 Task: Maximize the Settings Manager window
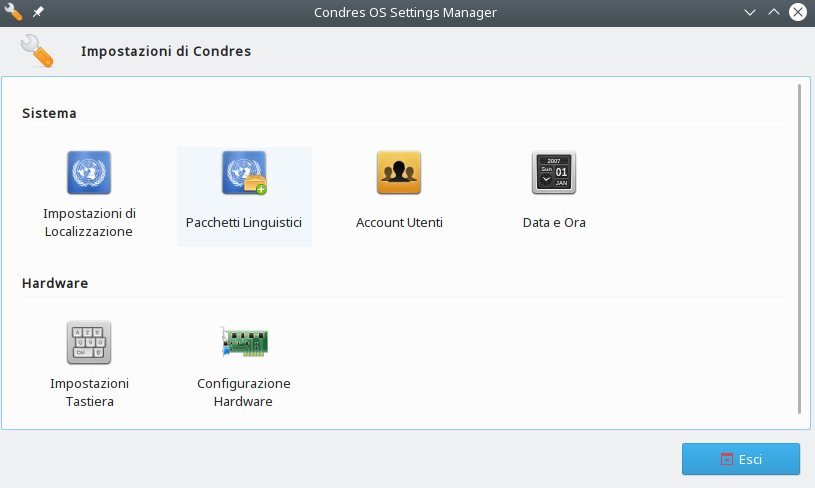(x=773, y=13)
